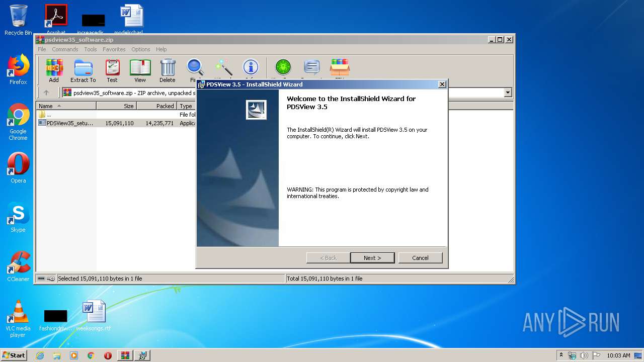Close the PDSView InstallShield Wizard dialog
The height and width of the screenshot is (362, 644).
(x=442, y=84)
